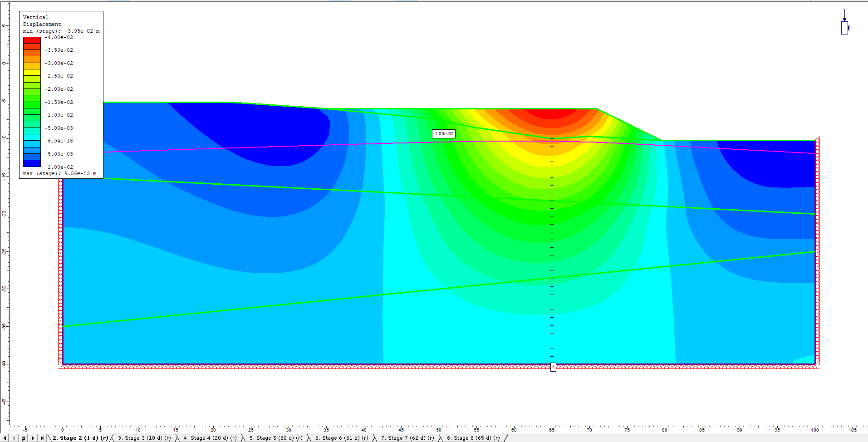Switch to Stage 5 (60 d) tab
Viewport: 868px width, 442px height.
[275, 438]
